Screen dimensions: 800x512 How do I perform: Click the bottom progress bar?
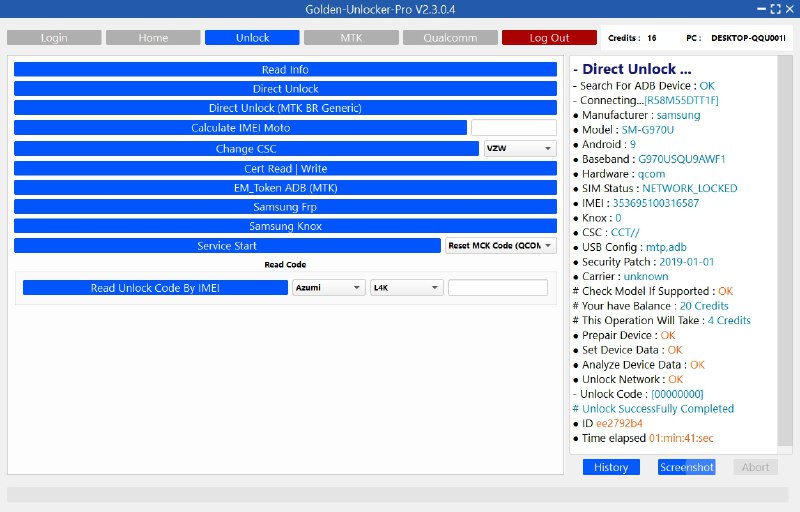(x=397, y=494)
